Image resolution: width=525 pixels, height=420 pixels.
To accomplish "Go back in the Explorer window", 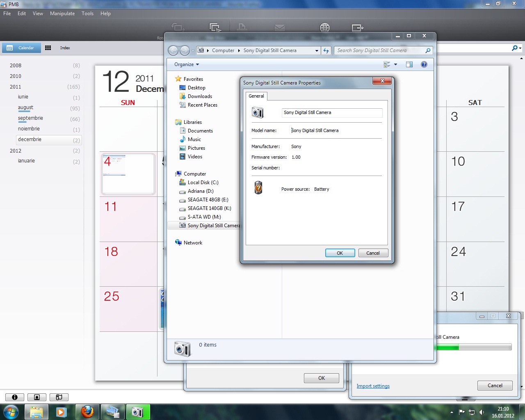I will click(173, 50).
